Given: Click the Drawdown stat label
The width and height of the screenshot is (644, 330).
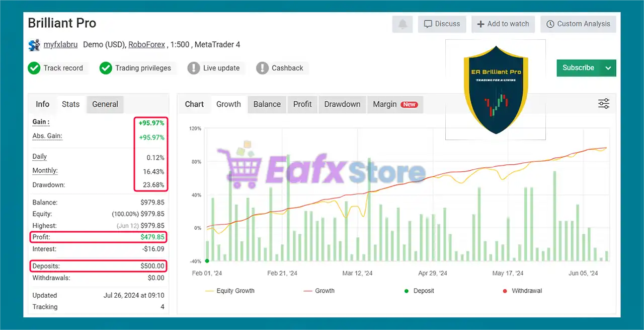Looking at the screenshot, I should click(49, 185).
